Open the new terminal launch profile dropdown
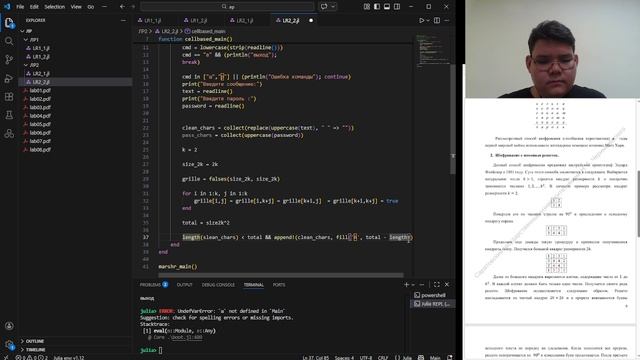Viewport: 640px width, 360px height. pos(413,284)
